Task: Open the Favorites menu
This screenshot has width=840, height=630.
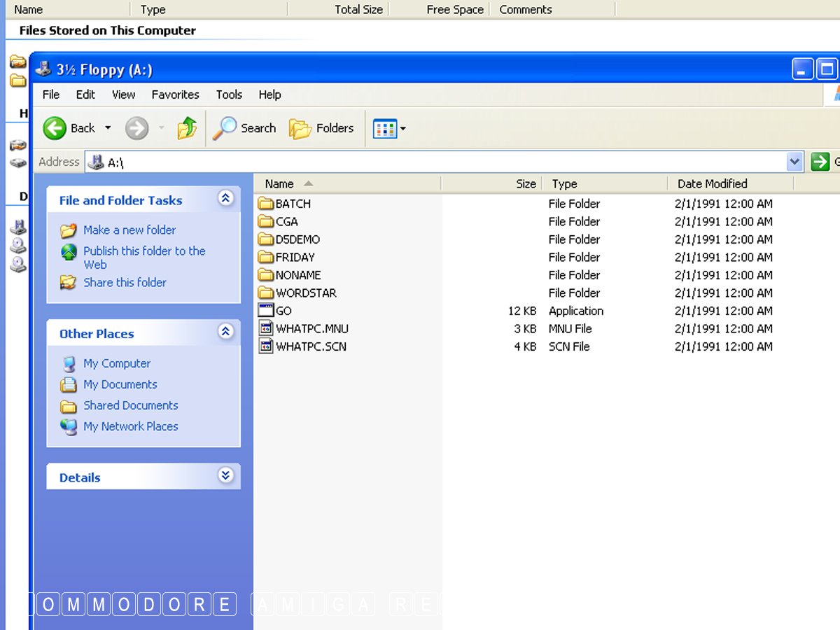Action: [x=175, y=94]
